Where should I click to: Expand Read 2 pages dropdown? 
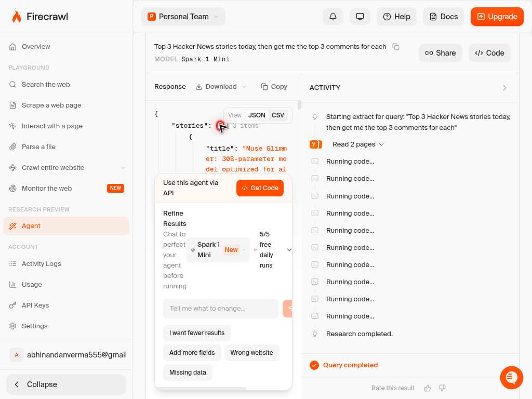tap(358, 144)
